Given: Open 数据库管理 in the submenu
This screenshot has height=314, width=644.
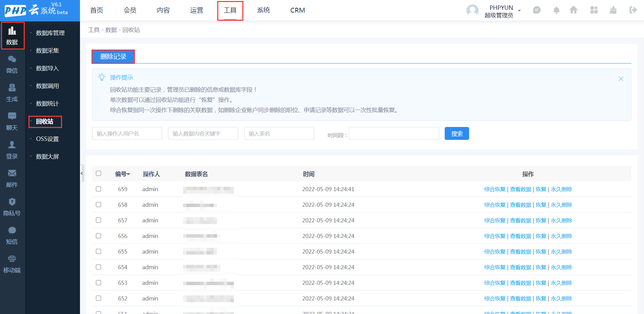Looking at the screenshot, I should [50, 33].
